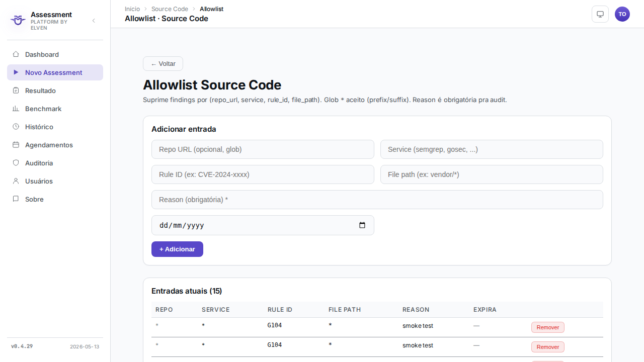Click the EXPIRA column header

[485, 310]
